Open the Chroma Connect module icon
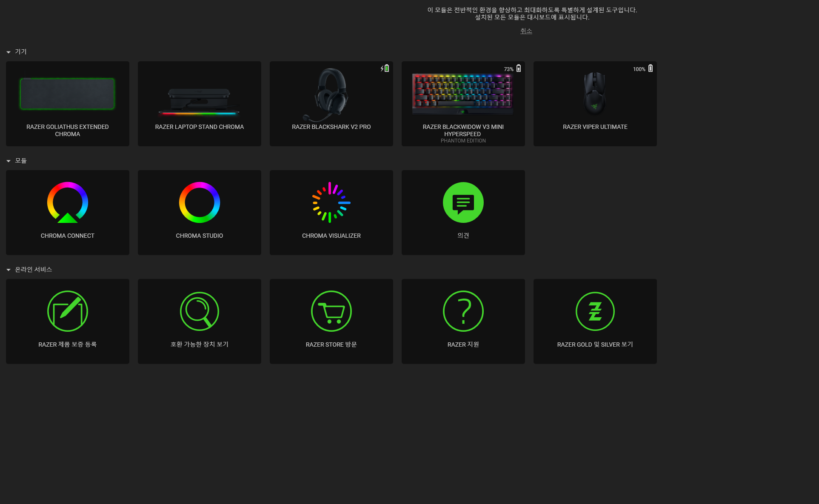Image resolution: width=819 pixels, height=504 pixels. (x=68, y=202)
